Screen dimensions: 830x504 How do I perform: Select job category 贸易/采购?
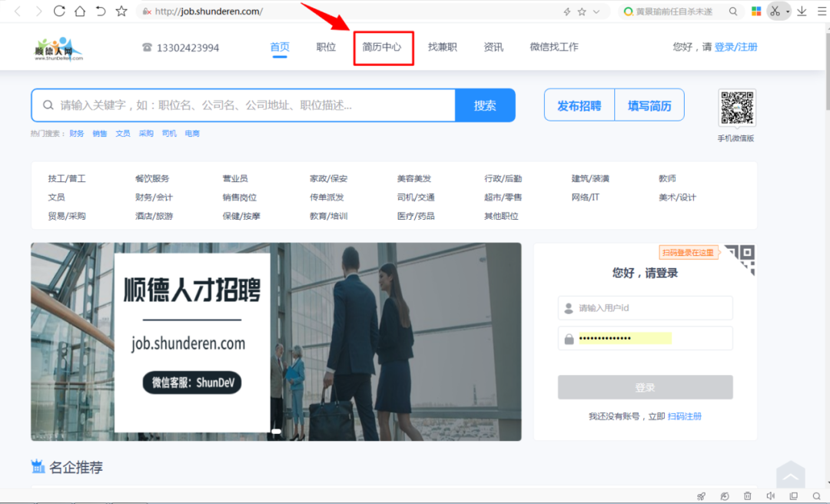(x=67, y=215)
